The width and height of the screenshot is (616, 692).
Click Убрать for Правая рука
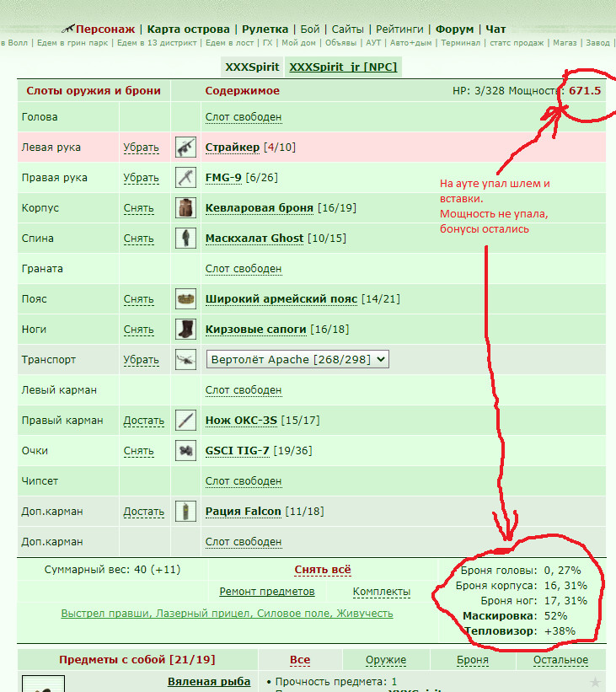[142, 178]
